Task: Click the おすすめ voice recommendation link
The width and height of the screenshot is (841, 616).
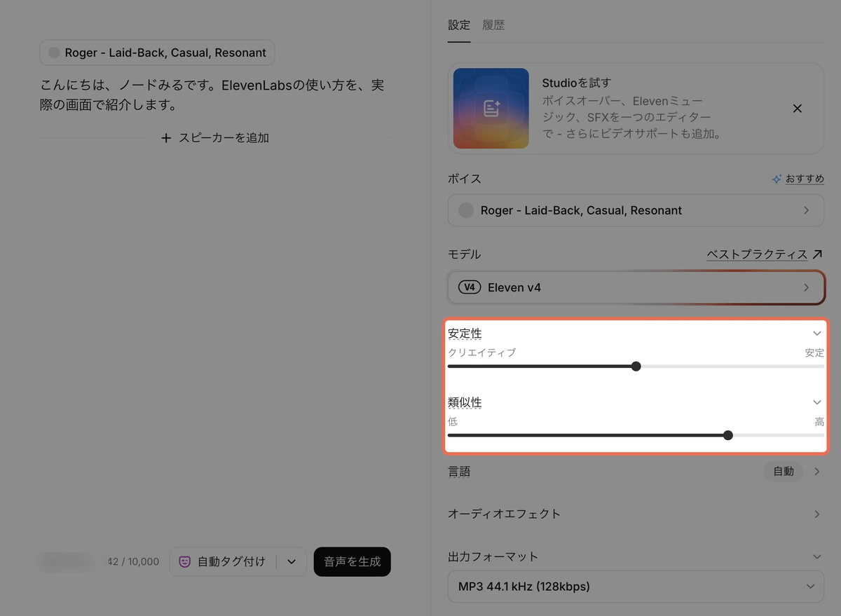Action: (x=805, y=179)
